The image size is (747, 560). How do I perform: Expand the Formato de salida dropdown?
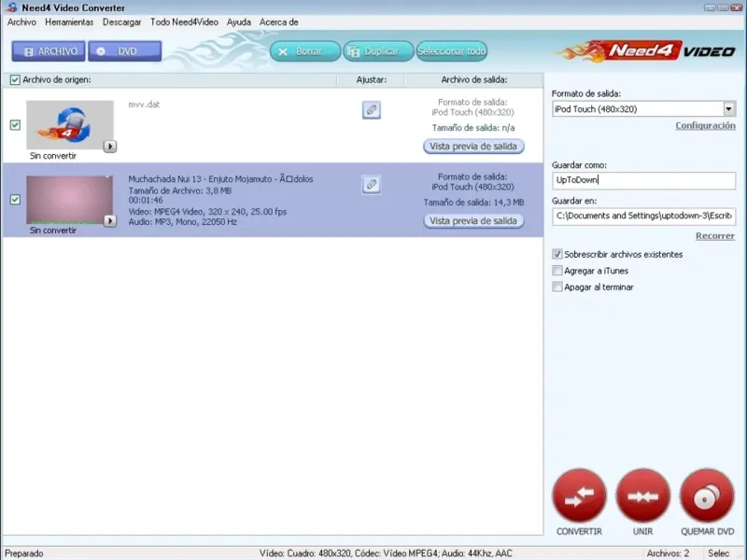coord(729,109)
